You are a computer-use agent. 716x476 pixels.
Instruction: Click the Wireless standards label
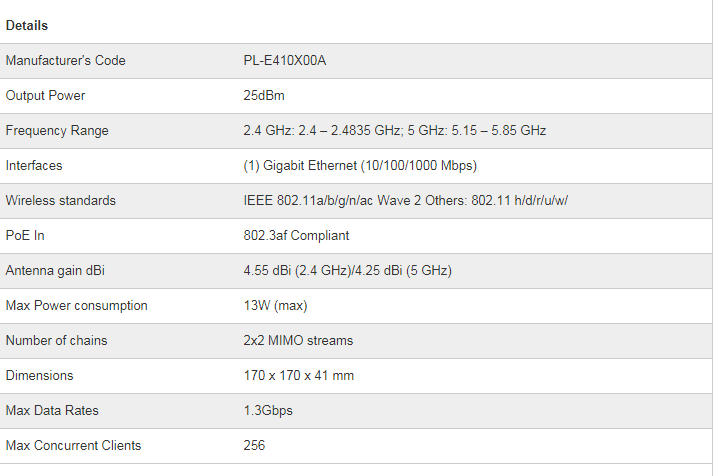point(61,201)
